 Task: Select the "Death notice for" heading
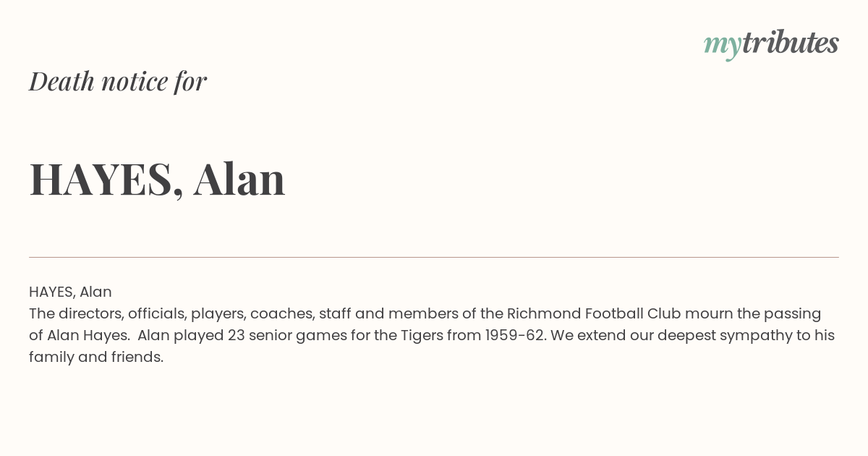point(118,81)
